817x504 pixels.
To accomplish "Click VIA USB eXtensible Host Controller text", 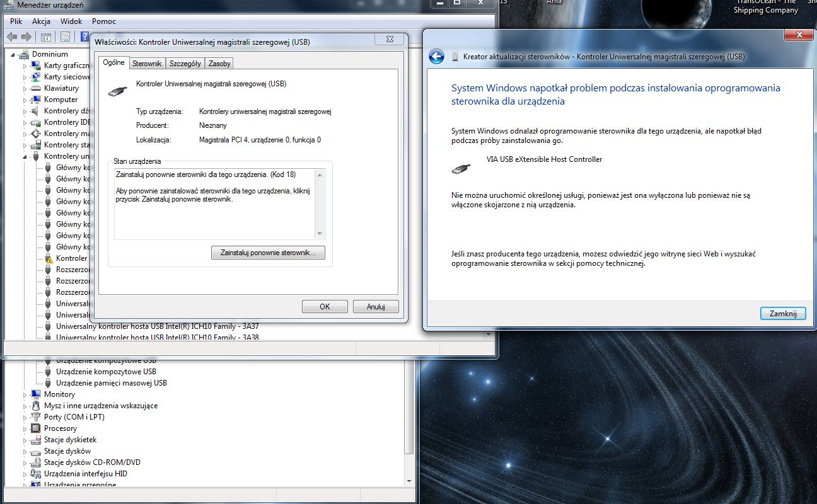I will pyautogui.click(x=544, y=159).
